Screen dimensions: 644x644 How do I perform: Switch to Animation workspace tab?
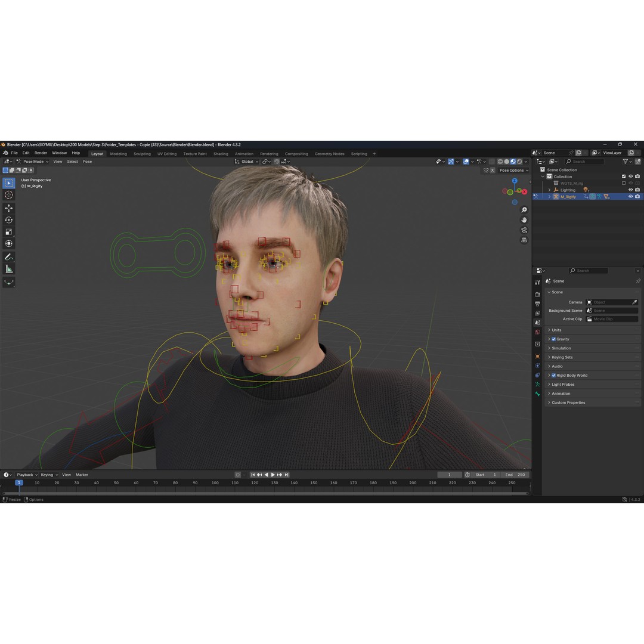pyautogui.click(x=244, y=154)
